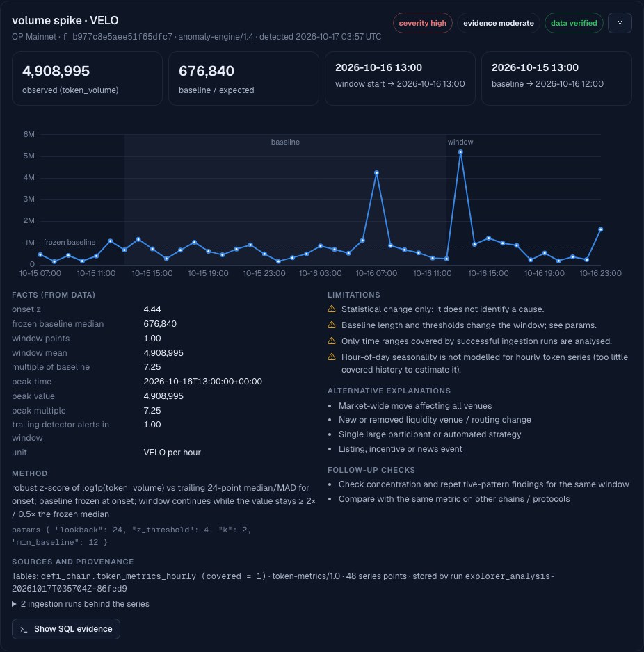Click the LIMITATIONS section heading
The image size is (644, 652).
pyautogui.click(x=353, y=295)
